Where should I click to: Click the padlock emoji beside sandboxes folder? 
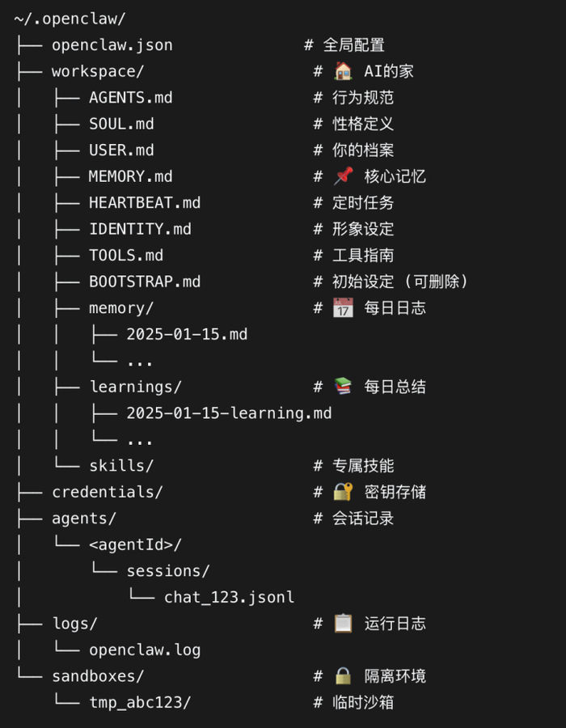pyautogui.click(x=343, y=676)
